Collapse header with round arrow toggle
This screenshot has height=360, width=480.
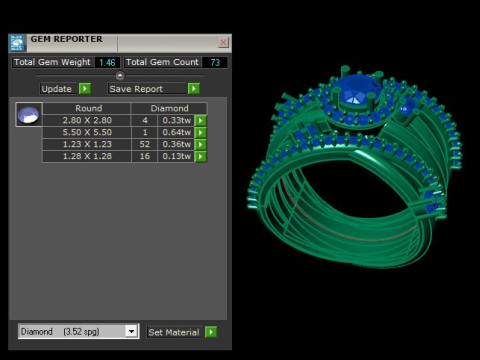point(120,76)
